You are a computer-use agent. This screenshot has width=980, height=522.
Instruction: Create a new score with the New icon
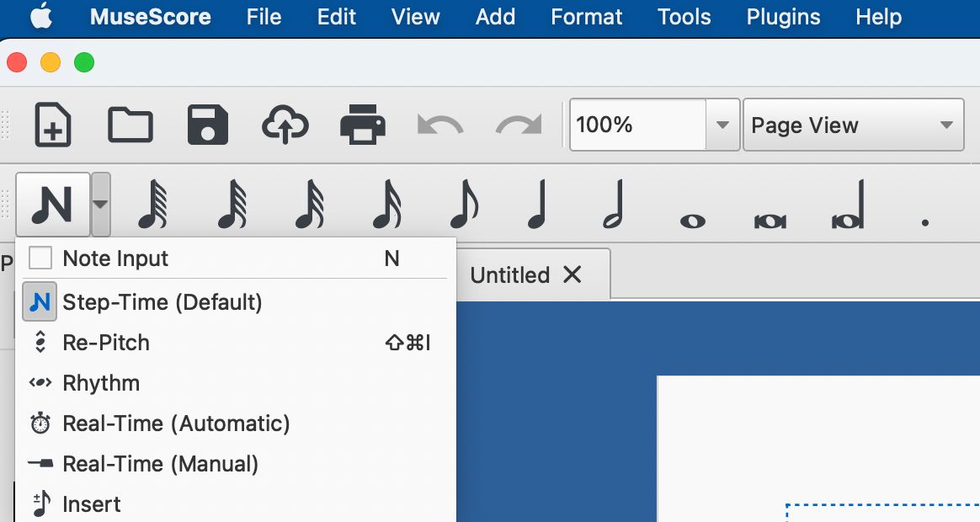[52, 125]
